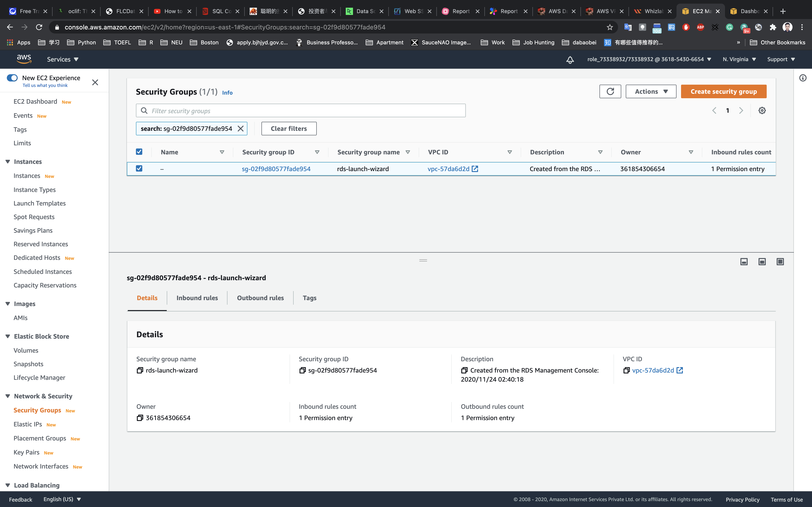This screenshot has height=507, width=812.
Task: Click the notifications bell icon
Action: pyautogui.click(x=570, y=60)
